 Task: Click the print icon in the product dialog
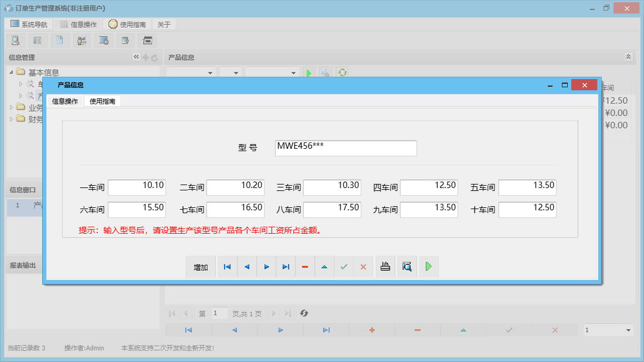385,267
